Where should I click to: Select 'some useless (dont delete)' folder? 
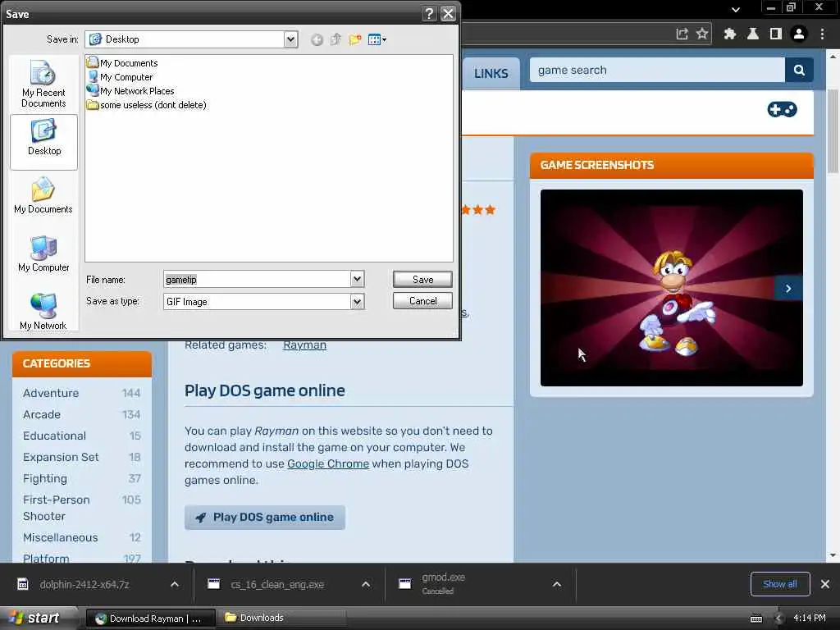click(147, 104)
